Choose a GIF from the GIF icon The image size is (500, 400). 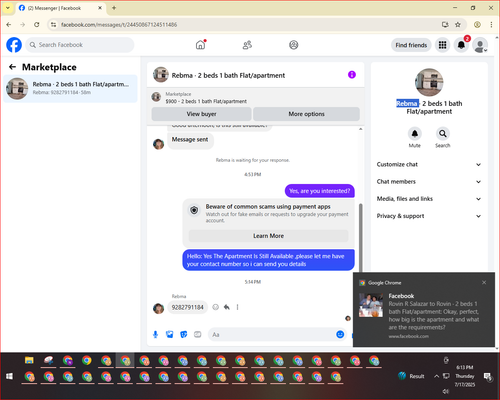(198, 334)
